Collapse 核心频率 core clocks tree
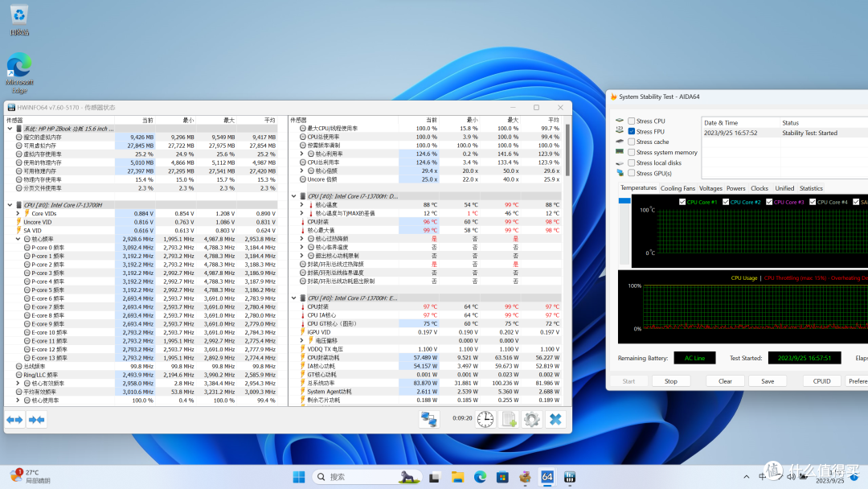The height and width of the screenshot is (489, 868). [x=18, y=239]
